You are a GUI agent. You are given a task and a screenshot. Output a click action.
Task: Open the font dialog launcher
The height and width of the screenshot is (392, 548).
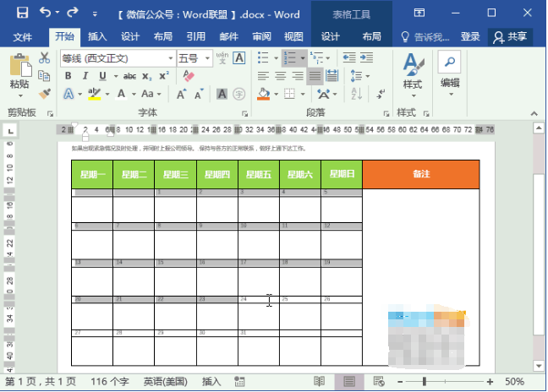(244, 113)
